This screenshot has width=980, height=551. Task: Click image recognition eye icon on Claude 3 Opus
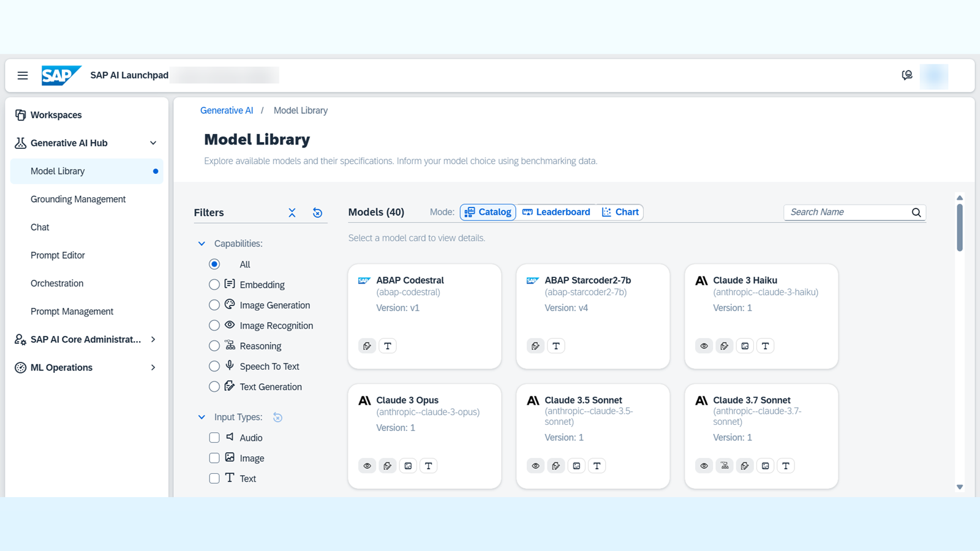tap(367, 466)
